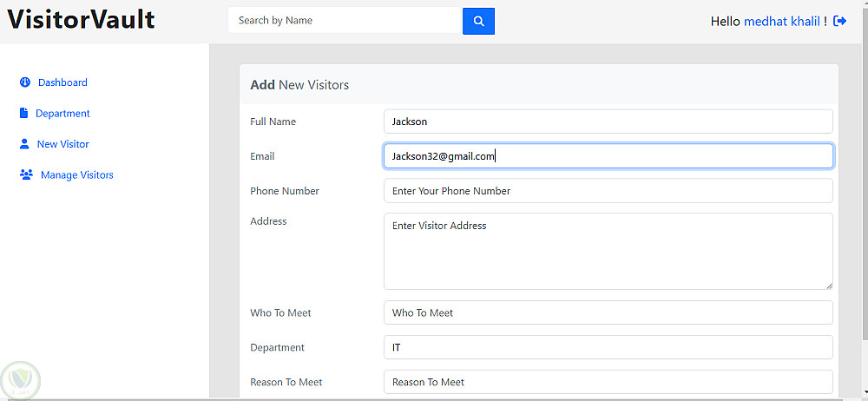
Task: Open the medhat khalil profile link
Action: (x=781, y=21)
